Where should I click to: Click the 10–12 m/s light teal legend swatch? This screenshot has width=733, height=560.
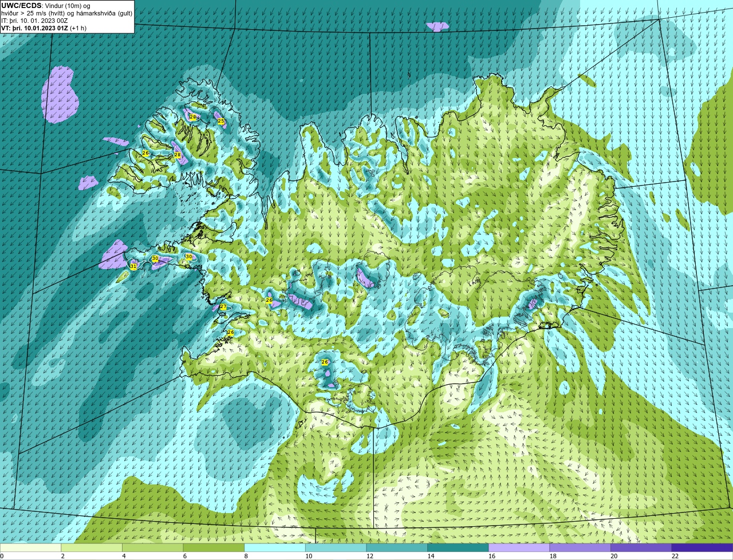click(x=336, y=548)
